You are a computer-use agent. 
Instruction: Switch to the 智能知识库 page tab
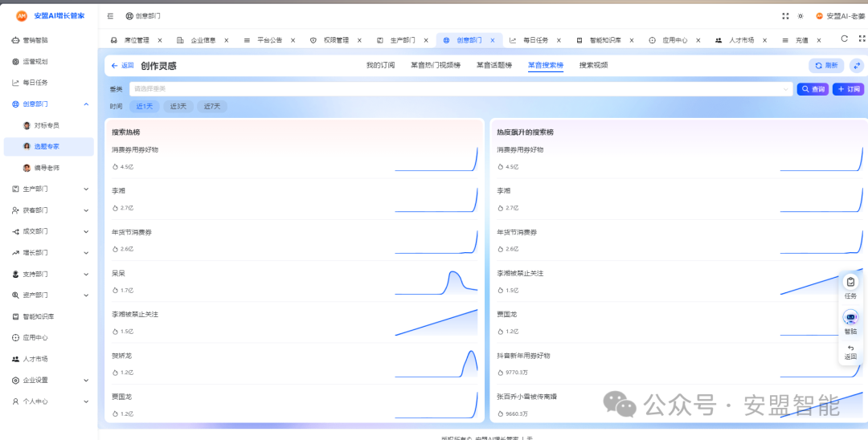[605, 40]
